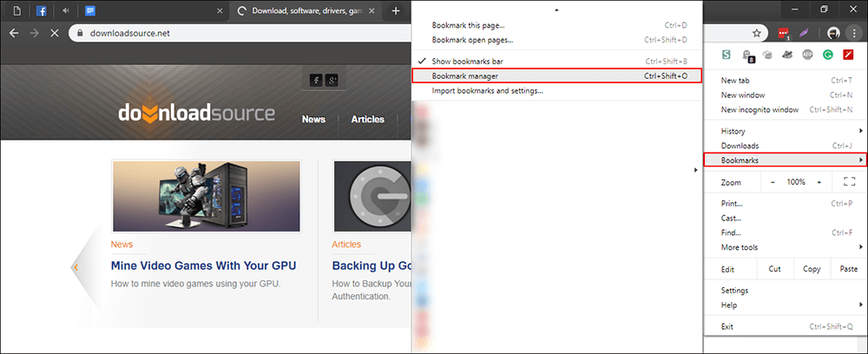Open the Articles navigation link
The height and width of the screenshot is (354, 868).
click(x=367, y=119)
